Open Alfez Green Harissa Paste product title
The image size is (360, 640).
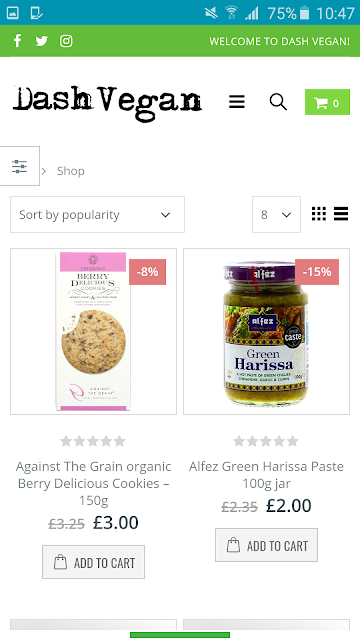point(267,475)
